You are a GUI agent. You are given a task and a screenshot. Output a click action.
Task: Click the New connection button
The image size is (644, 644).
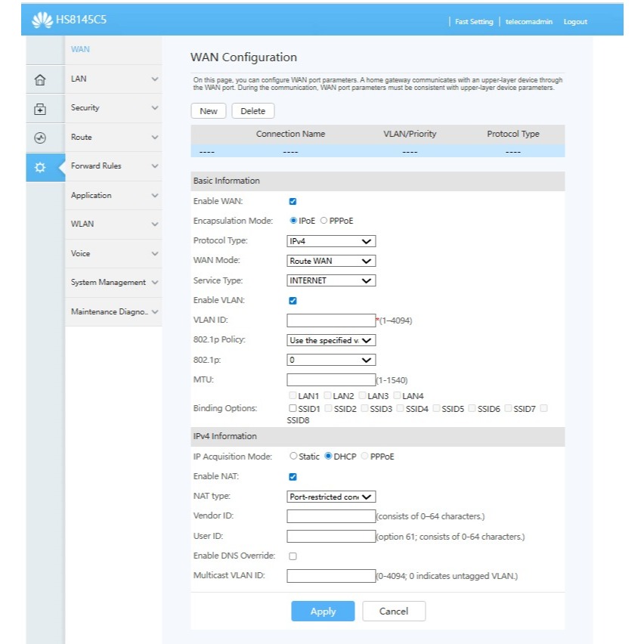point(209,111)
